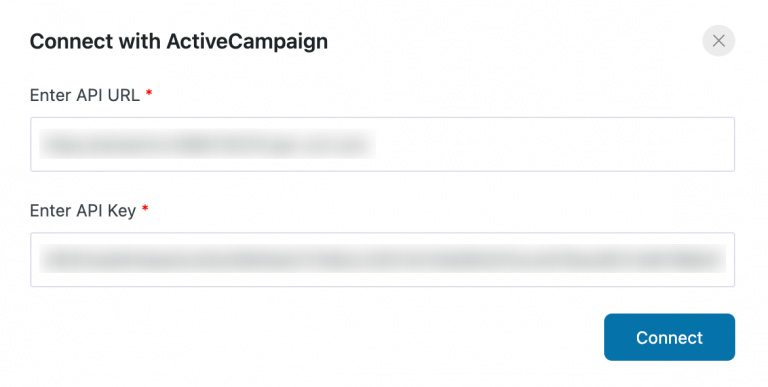Click the word ActiveCampaign in the heading

click(x=247, y=41)
